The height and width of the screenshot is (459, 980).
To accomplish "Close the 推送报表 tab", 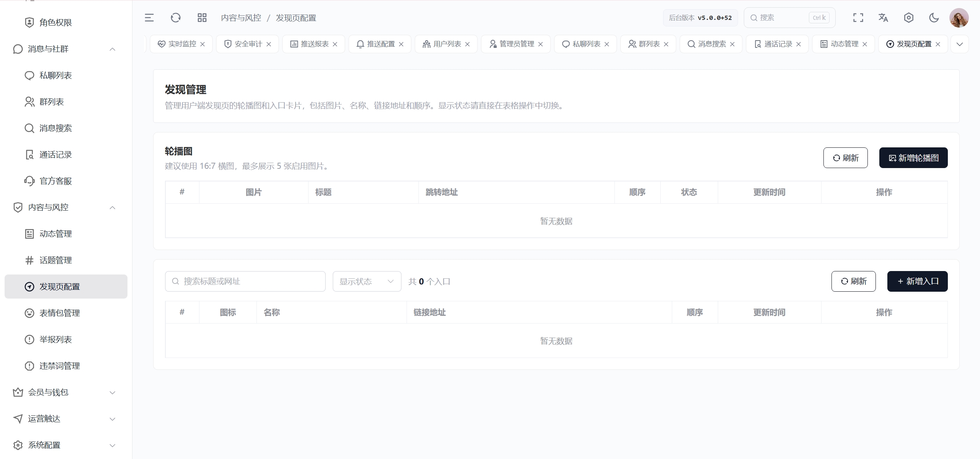I will [335, 44].
